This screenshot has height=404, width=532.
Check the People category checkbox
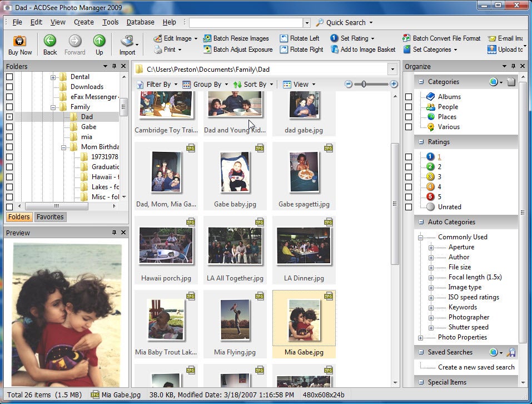click(x=409, y=107)
